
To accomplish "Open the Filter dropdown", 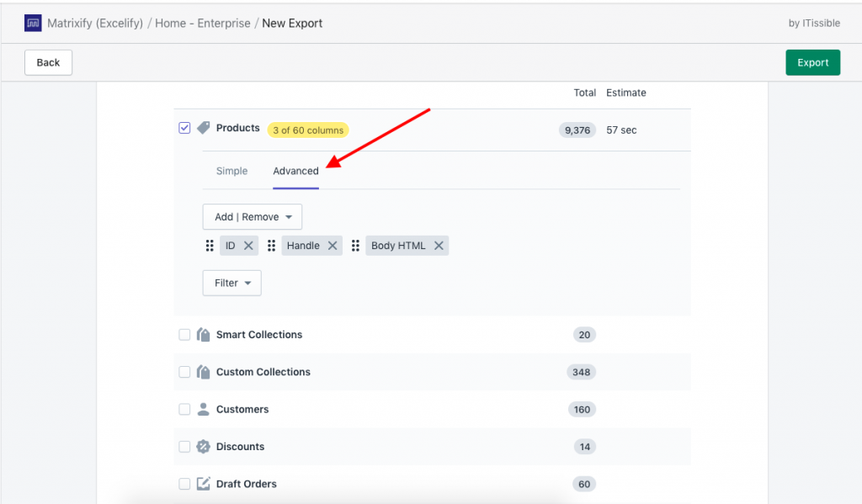I will pos(231,283).
